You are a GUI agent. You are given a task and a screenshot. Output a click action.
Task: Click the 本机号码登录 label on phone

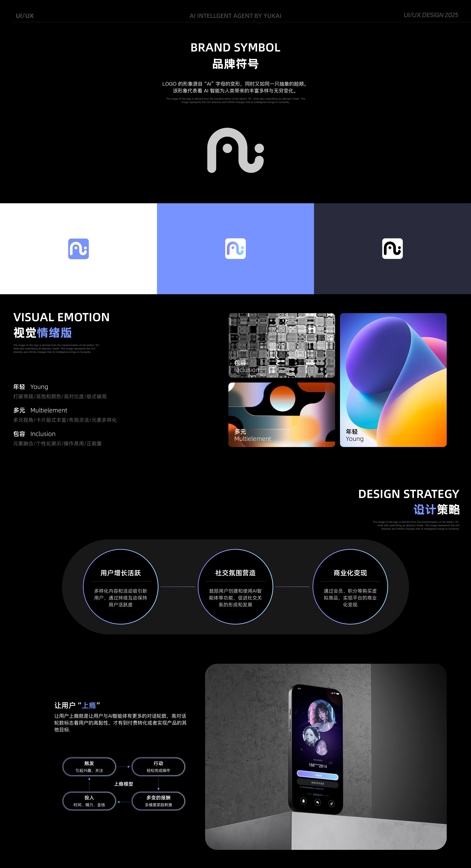tap(318, 761)
